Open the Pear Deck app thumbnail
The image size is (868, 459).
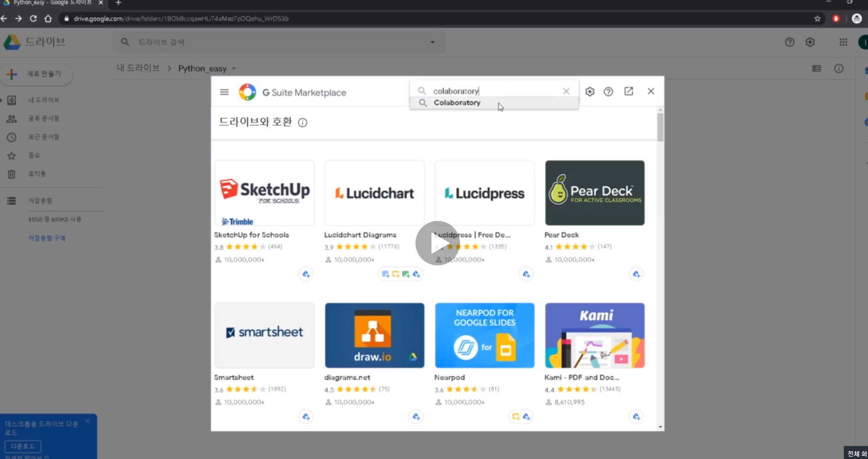(595, 193)
